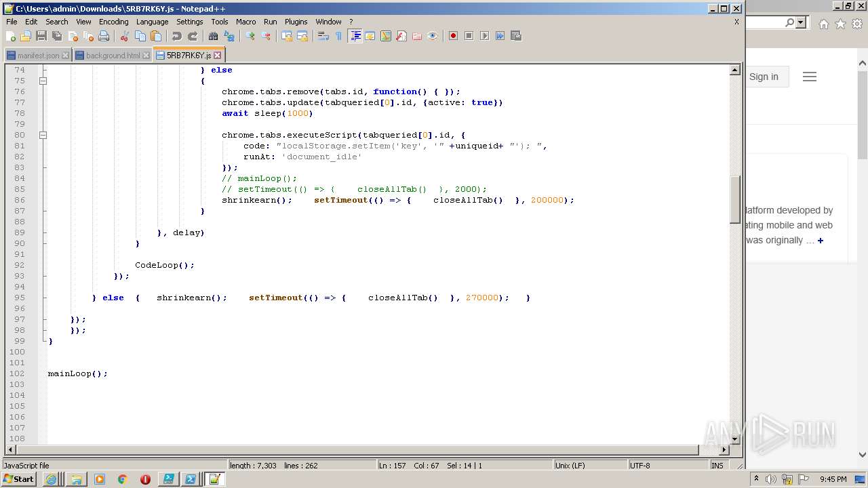Screen dimensions: 868x488
Task: Redo the last undone edit
Action: [x=193, y=36]
